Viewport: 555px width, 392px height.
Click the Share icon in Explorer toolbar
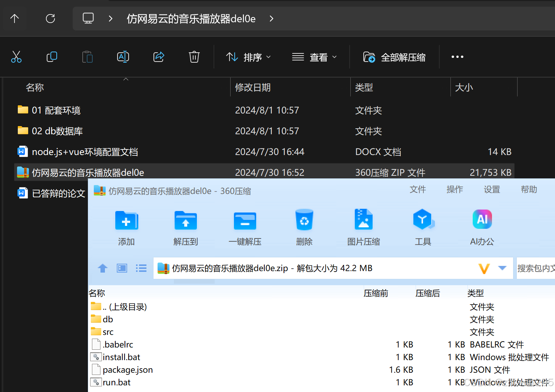pos(159,57)
